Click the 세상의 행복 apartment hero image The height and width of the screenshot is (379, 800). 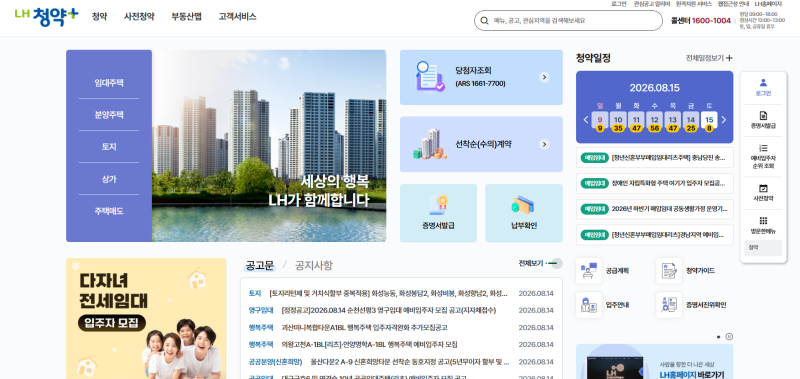click(269, 146)
